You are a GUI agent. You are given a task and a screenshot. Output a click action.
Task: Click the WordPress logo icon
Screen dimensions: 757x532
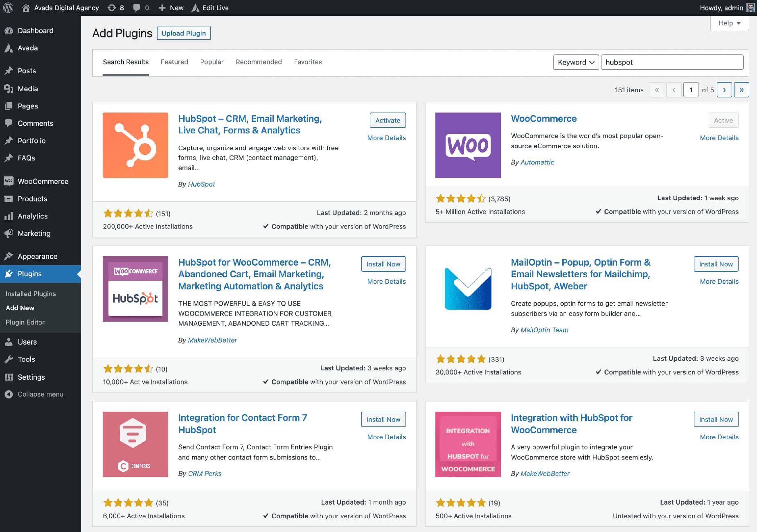[8, 8]
